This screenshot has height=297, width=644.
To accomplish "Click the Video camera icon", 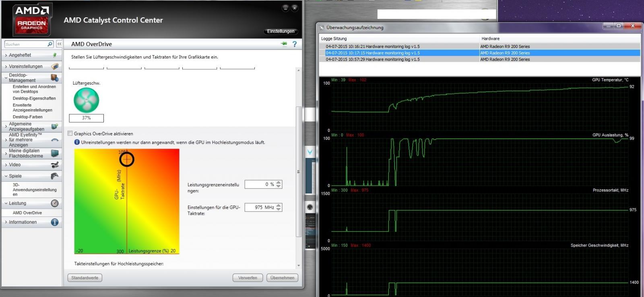I will [55, 164].
